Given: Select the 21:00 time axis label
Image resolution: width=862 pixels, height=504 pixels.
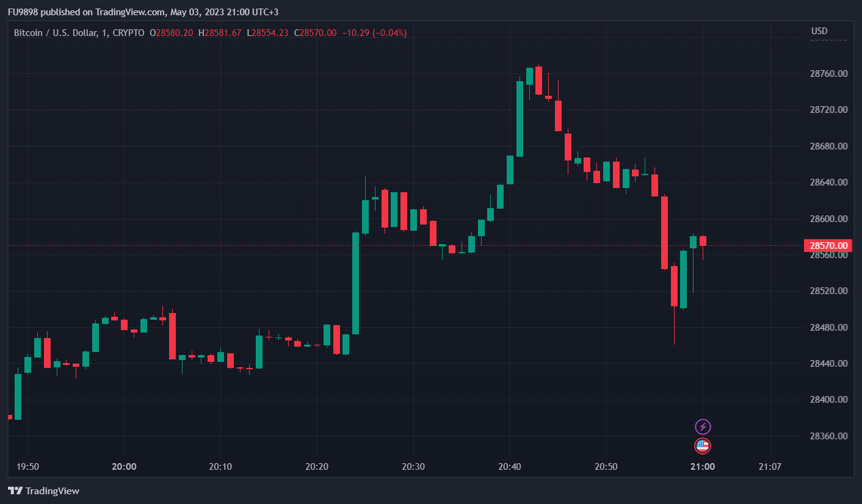Looking at the screenshot, I should pos(703,467).
